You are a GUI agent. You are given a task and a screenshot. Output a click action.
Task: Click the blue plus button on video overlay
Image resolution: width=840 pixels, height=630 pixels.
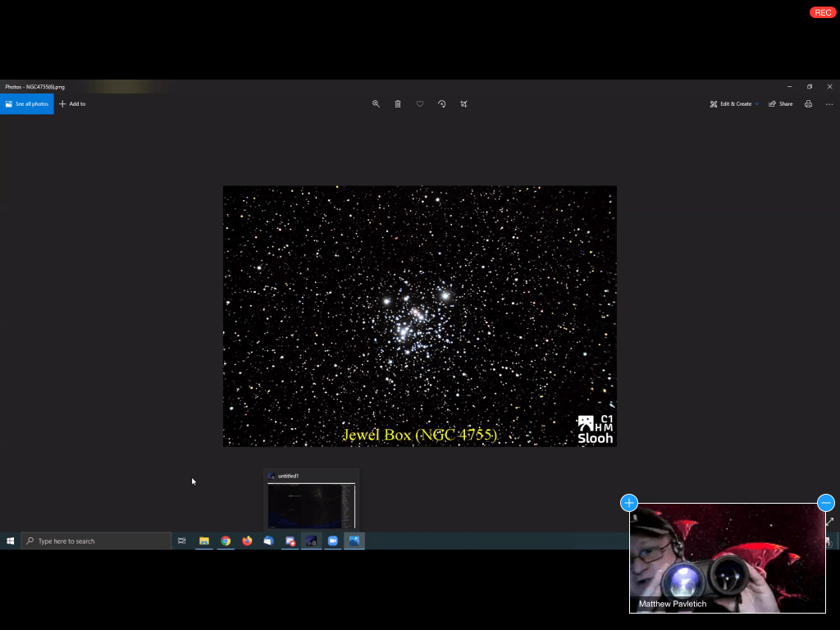coord(629,503)
